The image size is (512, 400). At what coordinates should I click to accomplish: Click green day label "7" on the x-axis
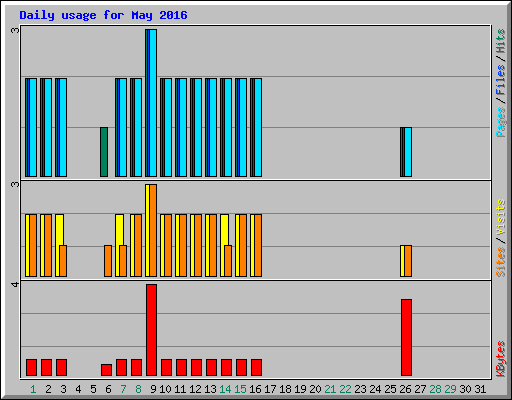coord(123,389)
